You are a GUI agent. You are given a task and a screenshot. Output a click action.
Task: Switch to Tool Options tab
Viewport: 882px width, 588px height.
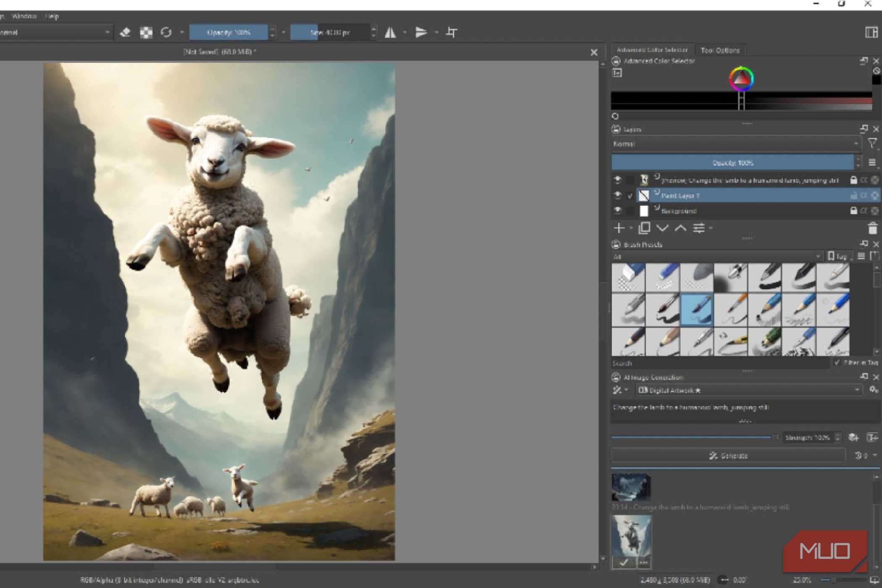click(x=720, y=50)
